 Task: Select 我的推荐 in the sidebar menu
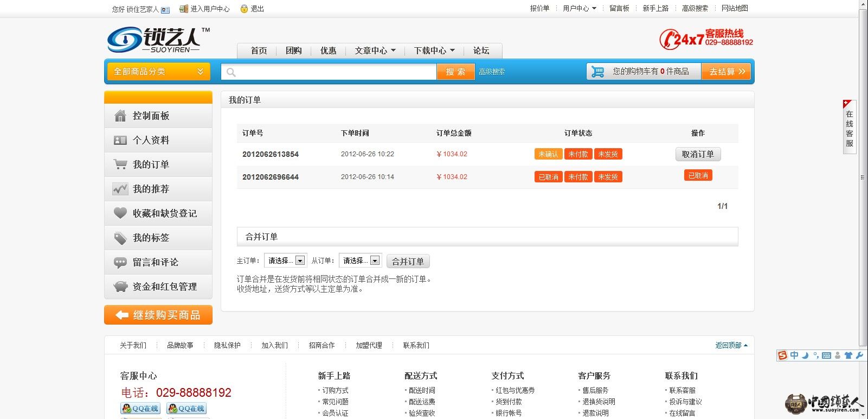(158, 189)
